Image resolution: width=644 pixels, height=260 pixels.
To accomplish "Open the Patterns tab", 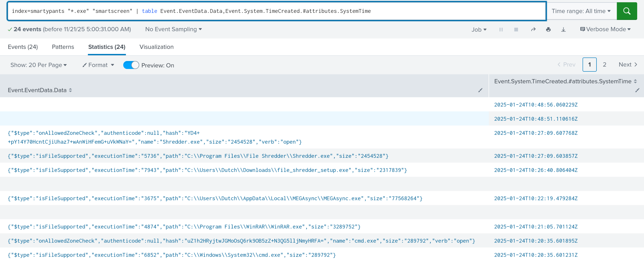I will (x=63, y=47).
